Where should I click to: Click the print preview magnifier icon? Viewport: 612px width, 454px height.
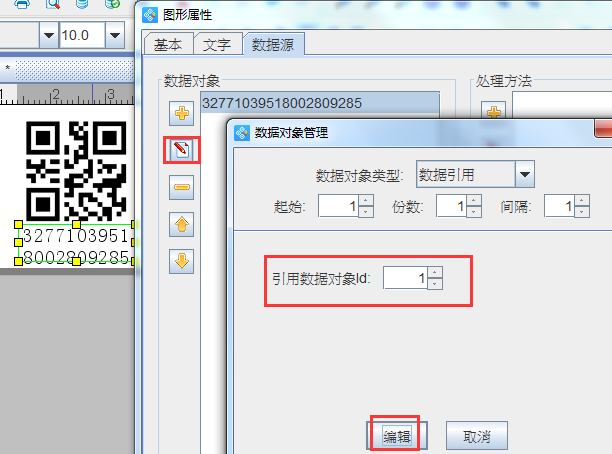click(x=52, y=5)
